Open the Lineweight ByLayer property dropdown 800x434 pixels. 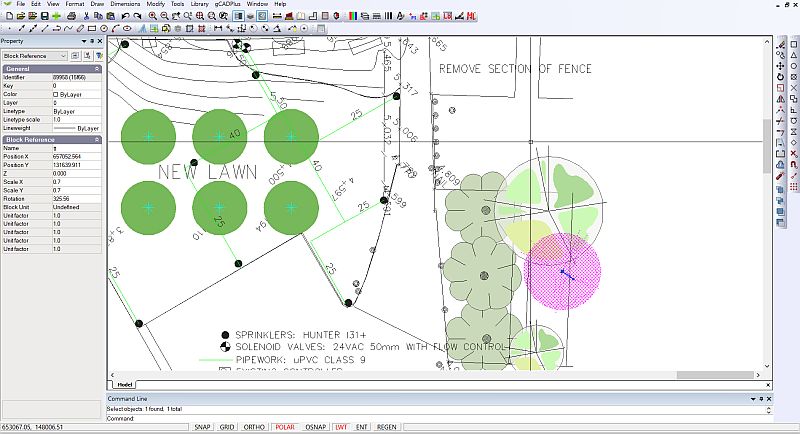77,128
